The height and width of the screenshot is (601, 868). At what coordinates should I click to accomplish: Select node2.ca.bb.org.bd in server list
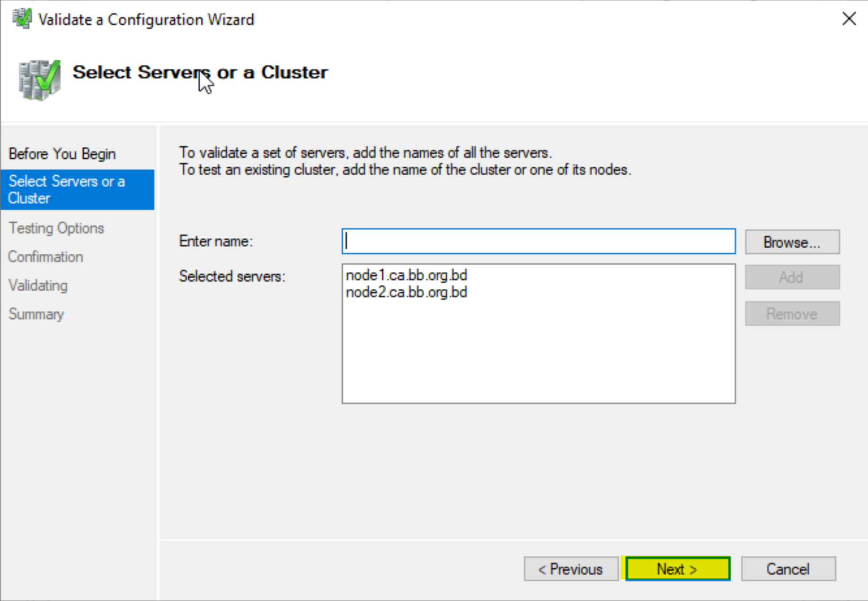(407, 292)
